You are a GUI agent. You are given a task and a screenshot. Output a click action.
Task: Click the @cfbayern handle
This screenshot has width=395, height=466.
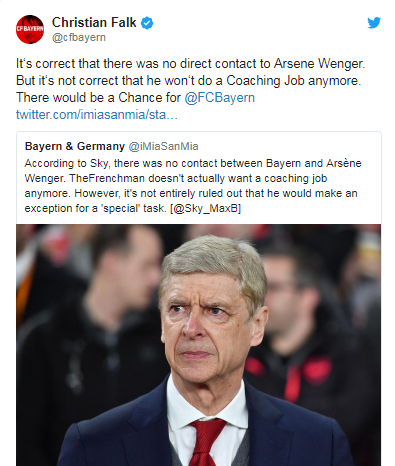[x=79, y=37]
